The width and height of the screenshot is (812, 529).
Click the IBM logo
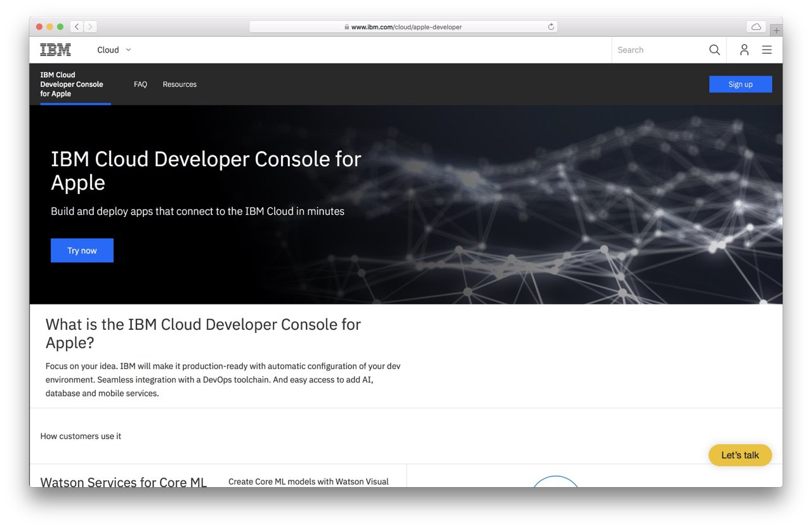55,50
